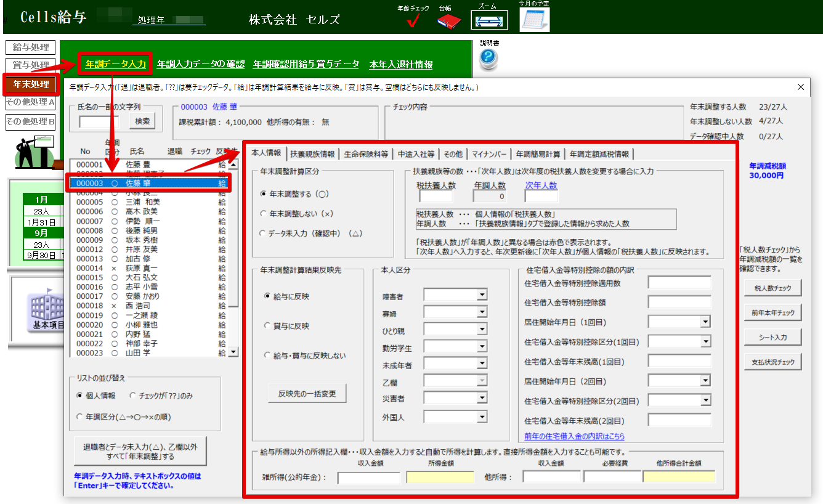
Task: Click 反映先の一括変更 button
Action: 307,393
